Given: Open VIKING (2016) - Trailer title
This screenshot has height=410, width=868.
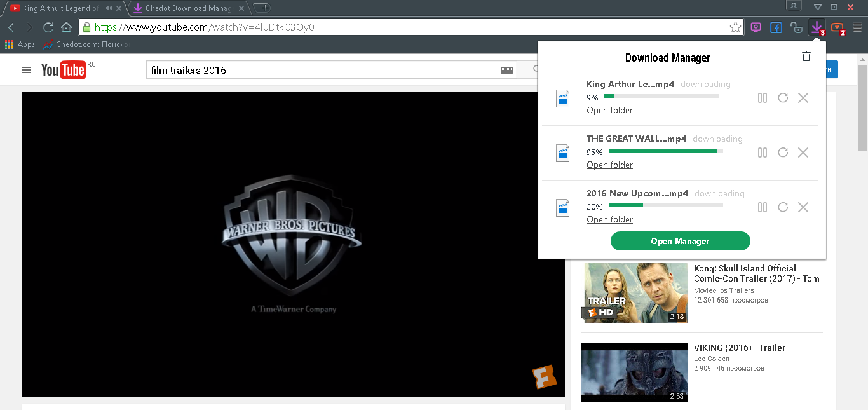Looking at the screenshot, I should point(740,348).
